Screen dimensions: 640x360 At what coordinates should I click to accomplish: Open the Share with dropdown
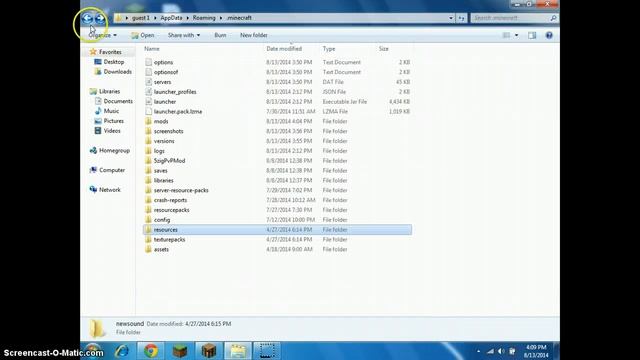[x=184, y=35]
